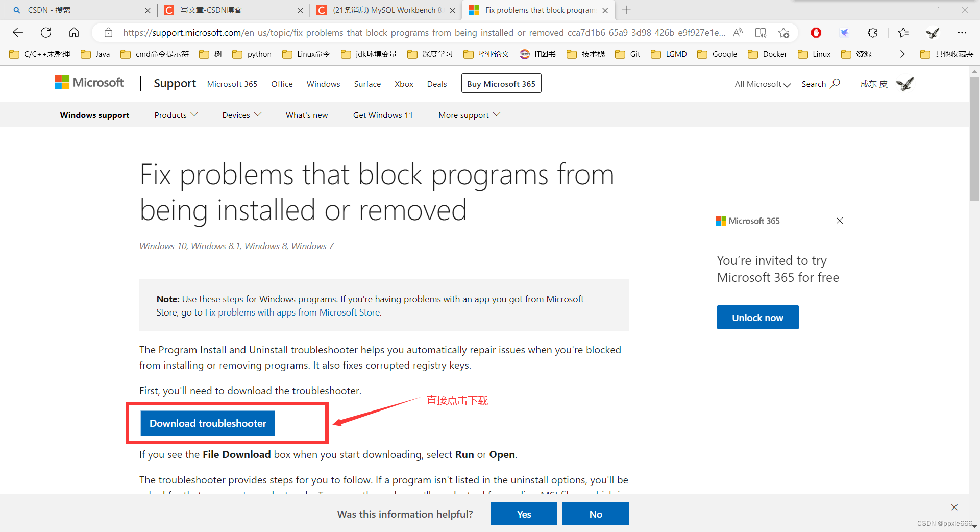Viewport: 980px width, 532px height.
Task: Open the Get Windows 11 link
Action: [x=383, y=115]
